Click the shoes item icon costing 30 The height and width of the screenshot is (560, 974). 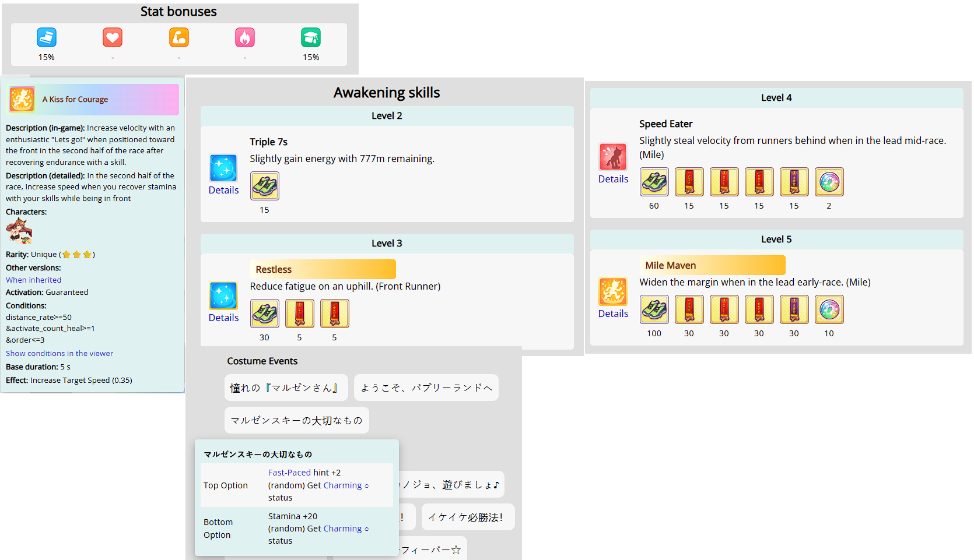265,314
